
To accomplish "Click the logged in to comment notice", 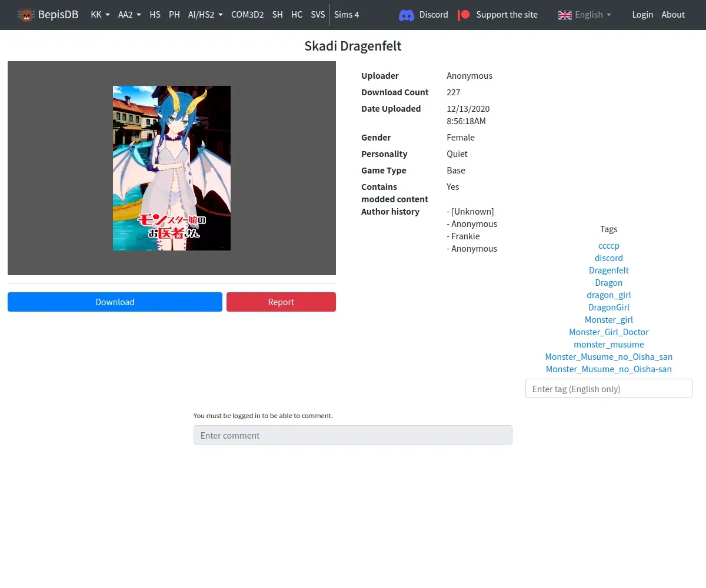I will click(x=263, y=416).
